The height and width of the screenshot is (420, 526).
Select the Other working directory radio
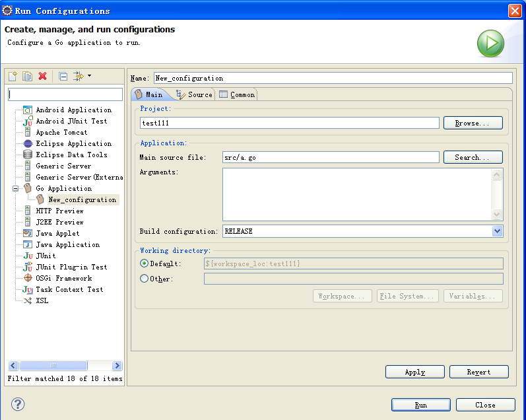coord(145,279)
